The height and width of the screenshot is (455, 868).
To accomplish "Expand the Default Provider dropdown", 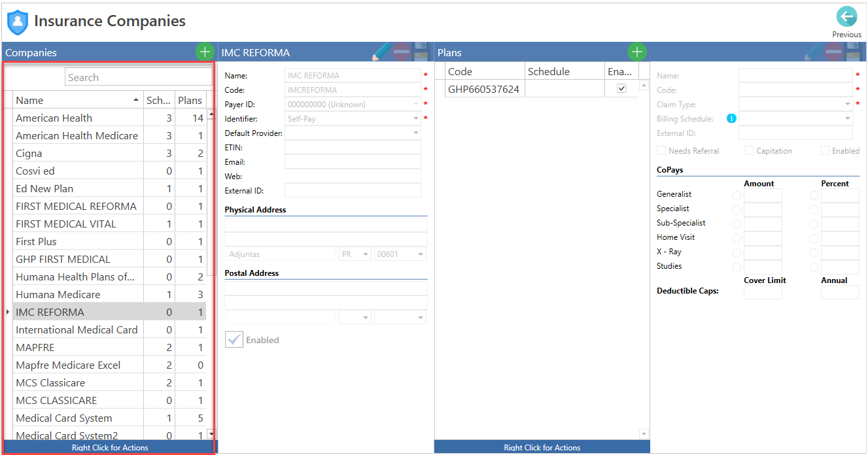I will pos(415,133).
